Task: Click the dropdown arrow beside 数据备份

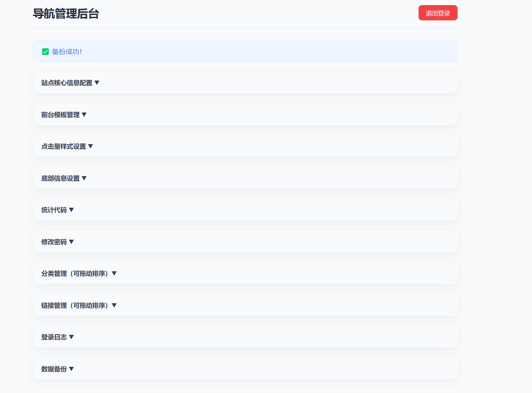Action: tap(71, 369)
